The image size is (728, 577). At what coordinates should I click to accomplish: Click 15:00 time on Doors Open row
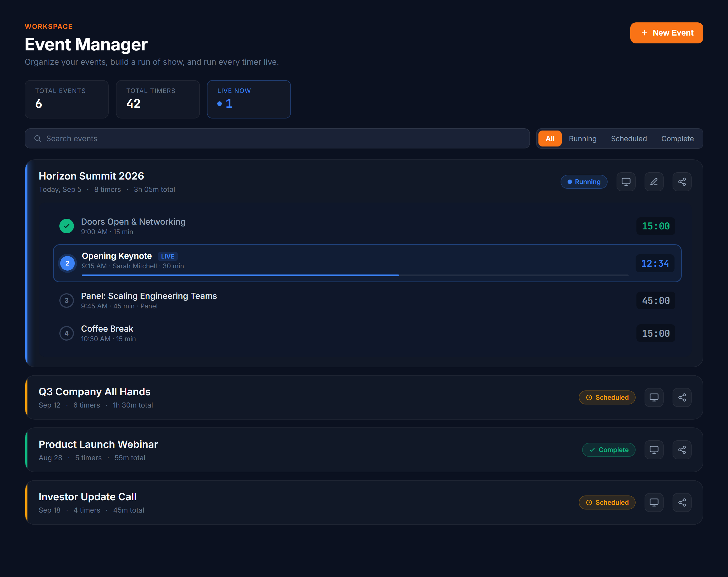coord(655,226)
